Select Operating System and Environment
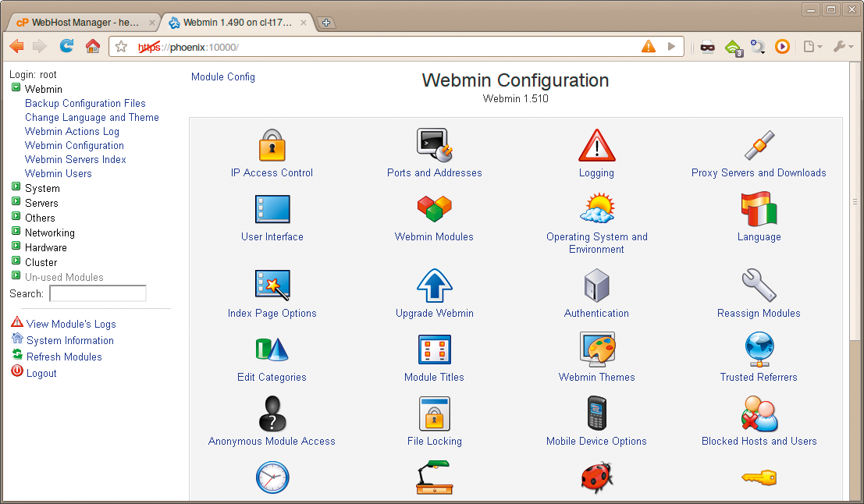The width and height of the screenshot is (864, 504). (x=596, y=216)
